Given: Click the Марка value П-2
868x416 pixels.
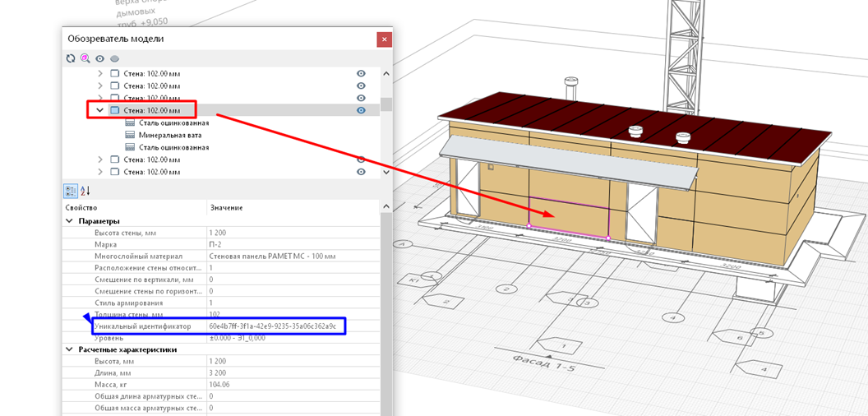Looking at the screenshot, I should tap(293, 244).
